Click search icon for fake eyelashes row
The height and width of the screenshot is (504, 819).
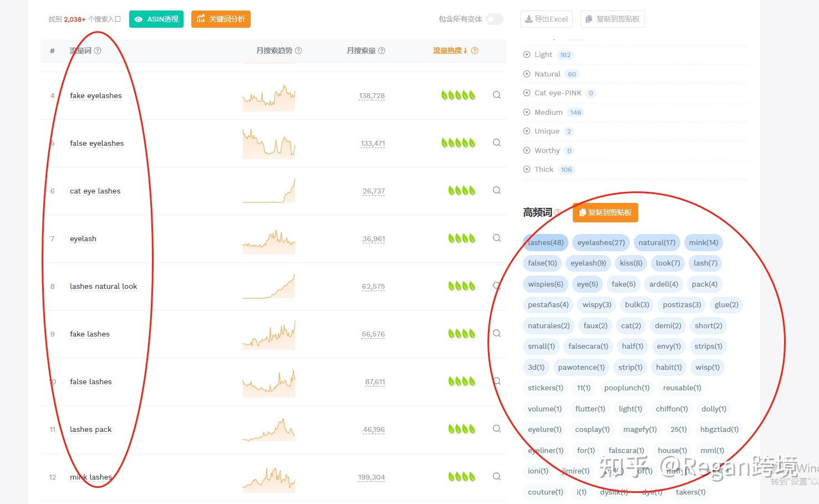coord(497,95)
